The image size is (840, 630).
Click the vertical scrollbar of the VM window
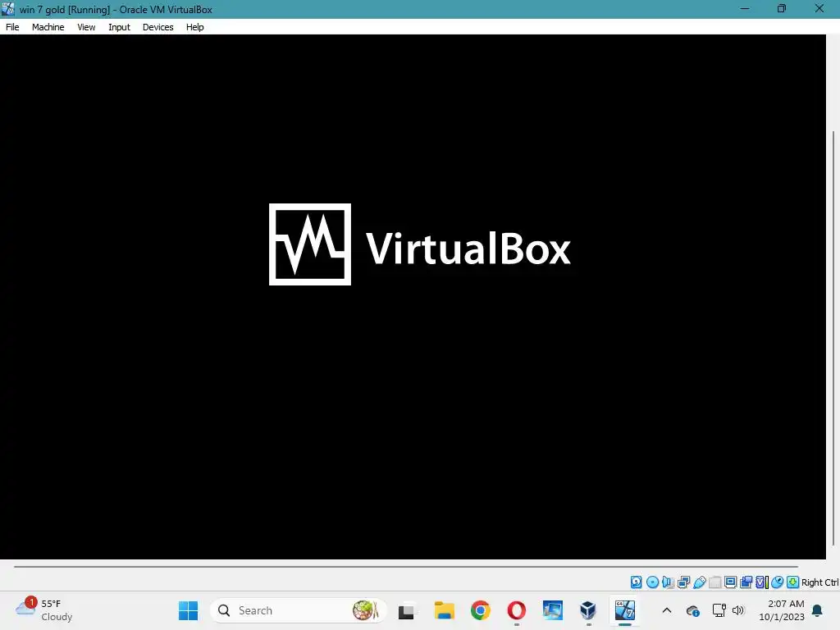833,337
